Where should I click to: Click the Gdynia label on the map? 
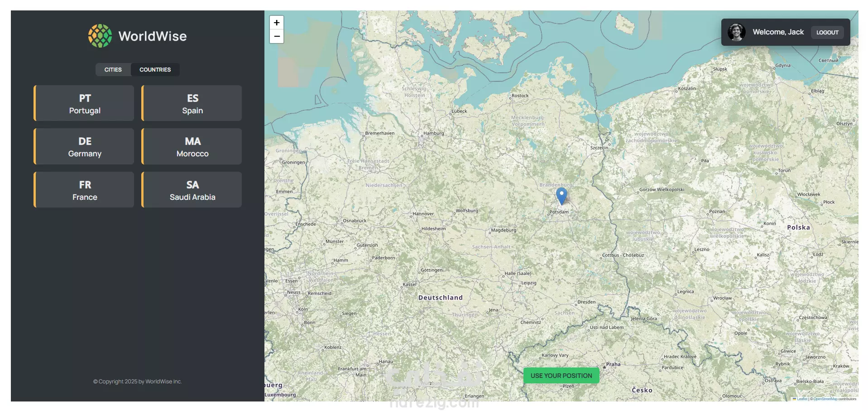coord(783,66)
